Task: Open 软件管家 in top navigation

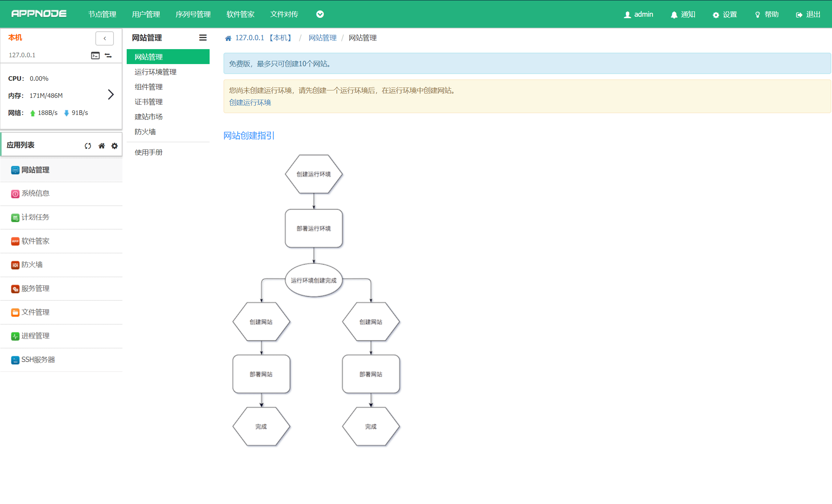Action: [x=241, y=14]
